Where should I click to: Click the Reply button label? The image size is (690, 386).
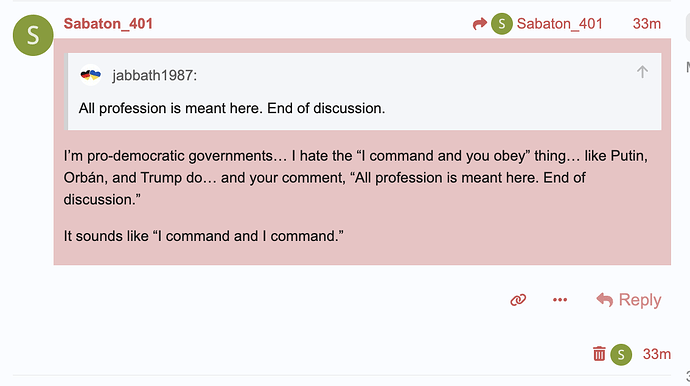coord(640,300)
